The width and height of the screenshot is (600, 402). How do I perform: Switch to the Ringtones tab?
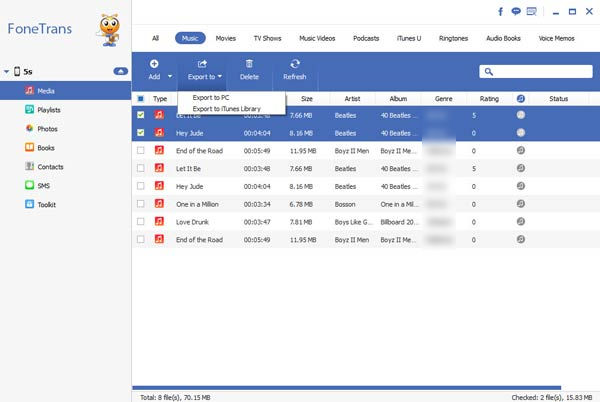[x=453, y=38]
